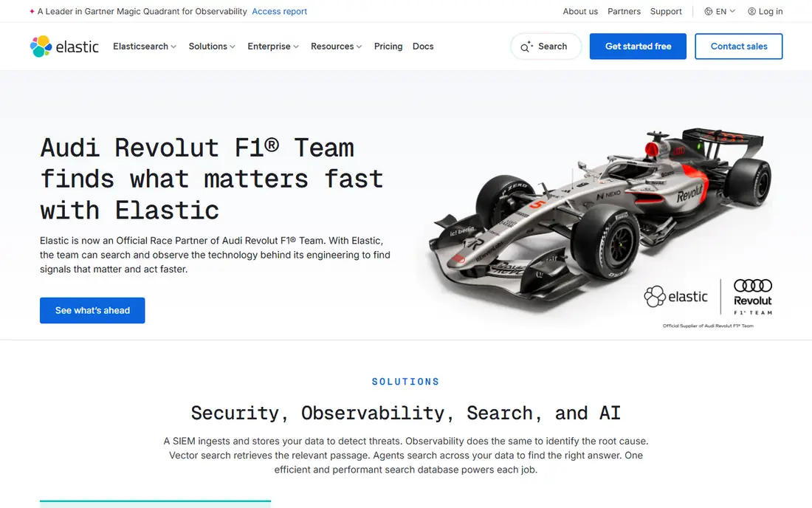Expand the Elasticsearch menu chevron

pyautogui.click(x=173, y=47)
